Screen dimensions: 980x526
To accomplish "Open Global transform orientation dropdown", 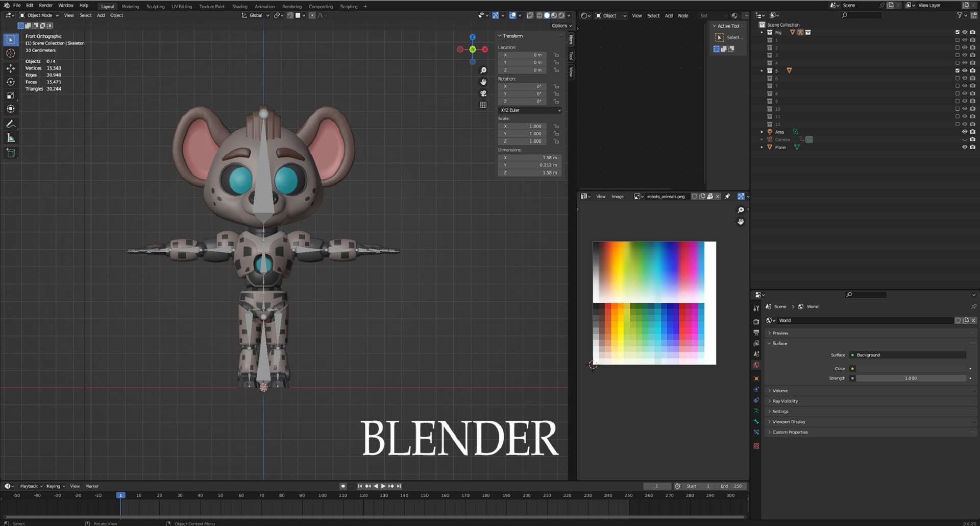I will [255, 15].
